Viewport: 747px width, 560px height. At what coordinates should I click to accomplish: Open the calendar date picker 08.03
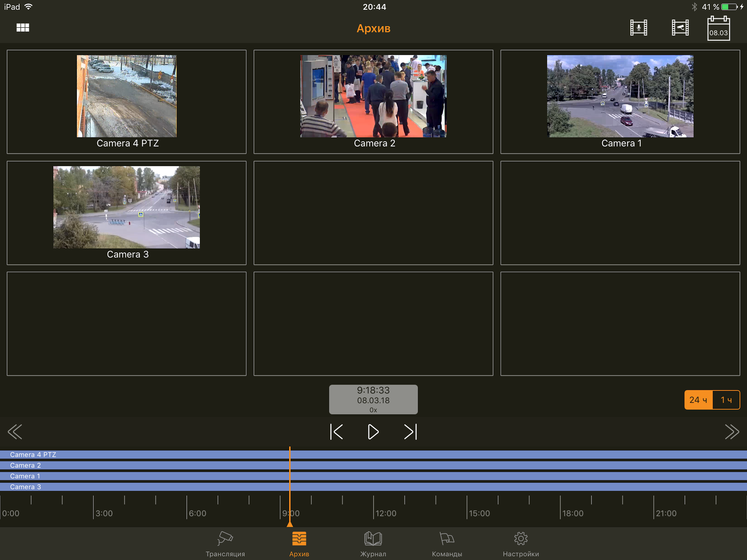point(718,29)
